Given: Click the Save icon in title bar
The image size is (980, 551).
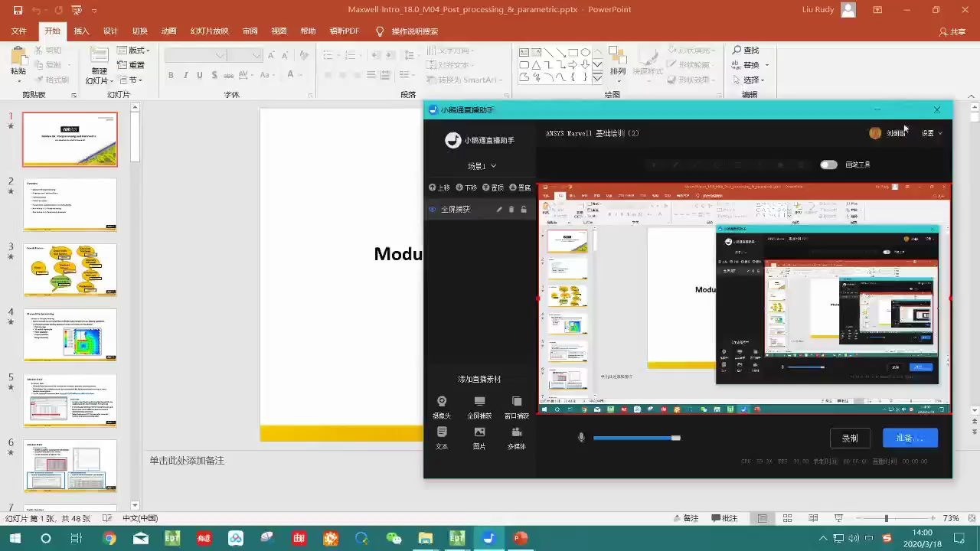Looking at the screenshot, I should coord(18,10).
